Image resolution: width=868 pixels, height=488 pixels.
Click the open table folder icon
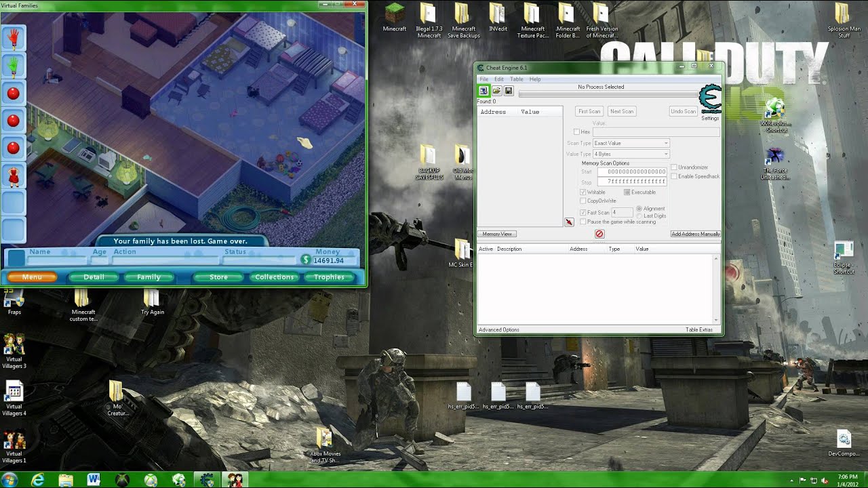click(x=496, y=91)
